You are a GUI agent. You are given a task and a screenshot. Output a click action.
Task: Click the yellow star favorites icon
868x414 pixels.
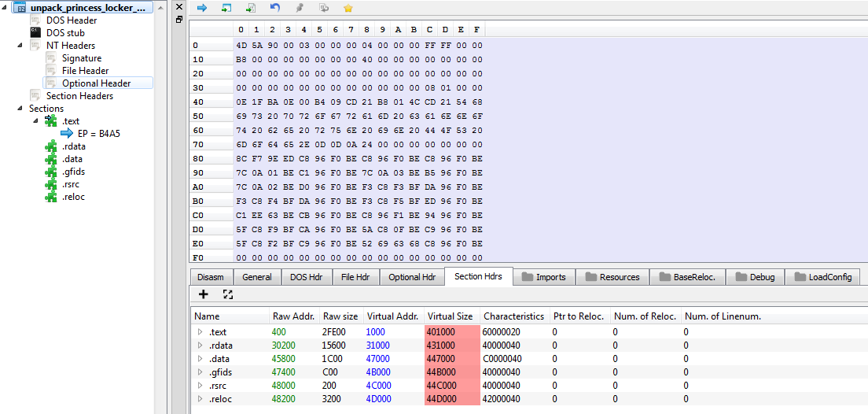point(348,8)
